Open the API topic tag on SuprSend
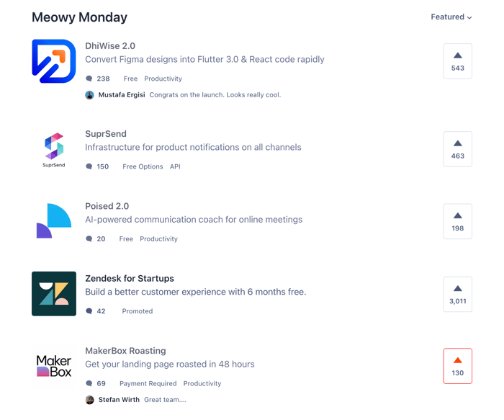504x420 pixels. 175,166
